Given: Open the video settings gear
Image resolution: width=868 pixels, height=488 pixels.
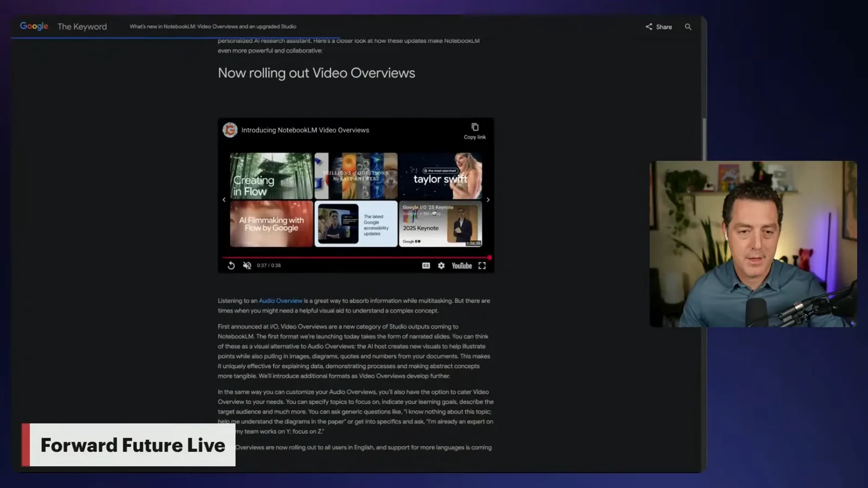Looking at the screenshot, I should pyautogui.click(x=441, y=266).
